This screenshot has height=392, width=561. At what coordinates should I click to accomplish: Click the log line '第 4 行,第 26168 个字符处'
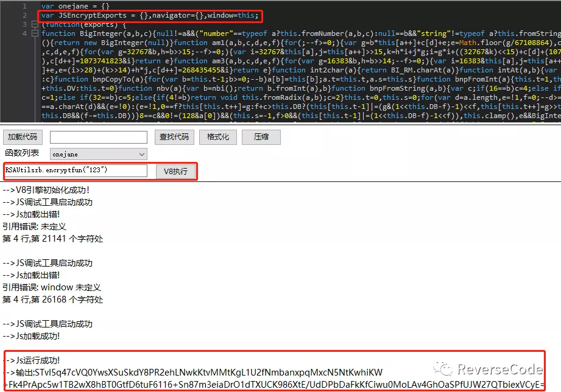pos(52,299)
